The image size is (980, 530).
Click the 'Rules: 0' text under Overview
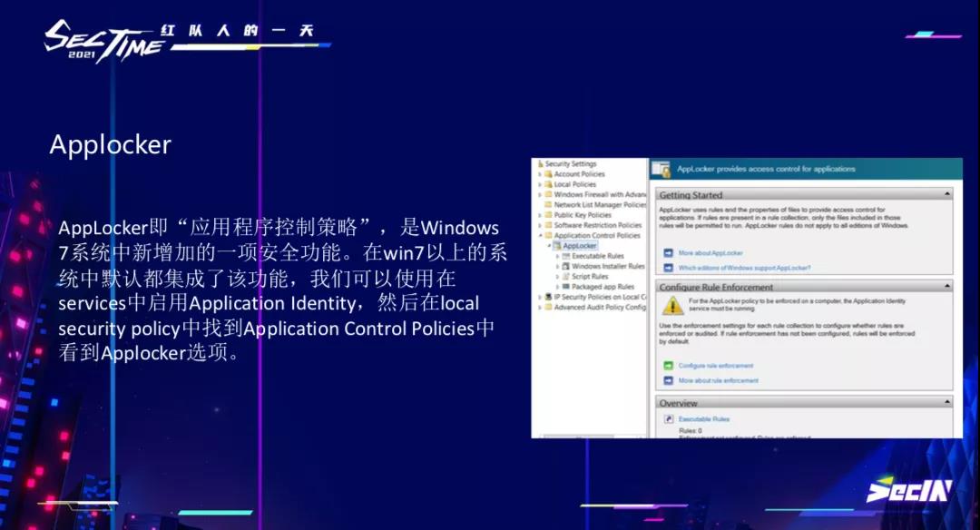pyautogui.click(x=690, y=431)
